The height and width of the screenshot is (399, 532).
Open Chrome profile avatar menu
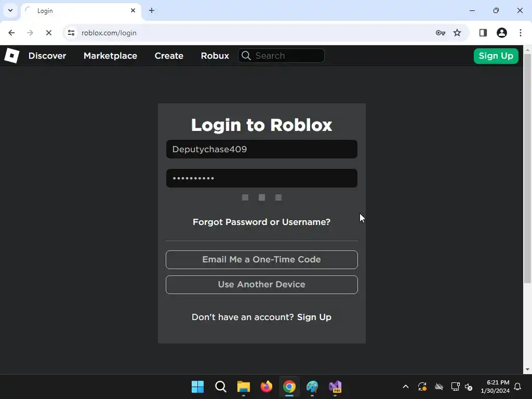(502, 33)
